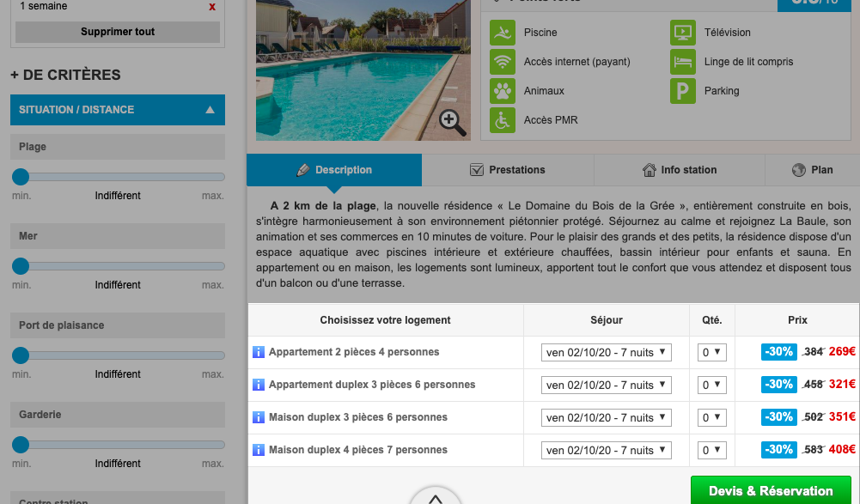
Task: Click the magnifier zoom icon on pool photo
Action: (453, 122)
